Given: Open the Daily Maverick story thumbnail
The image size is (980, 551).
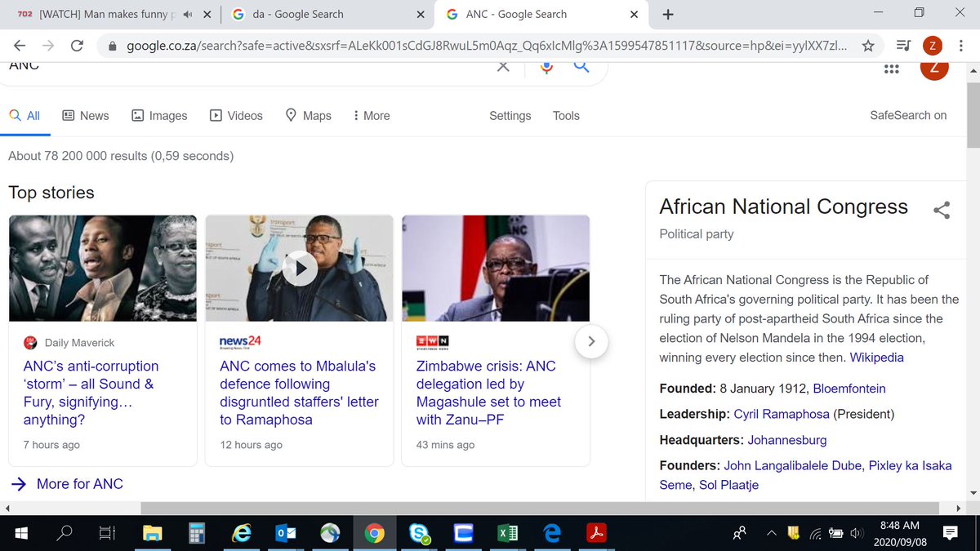Looking at the screenshot, I should [103, 269].
